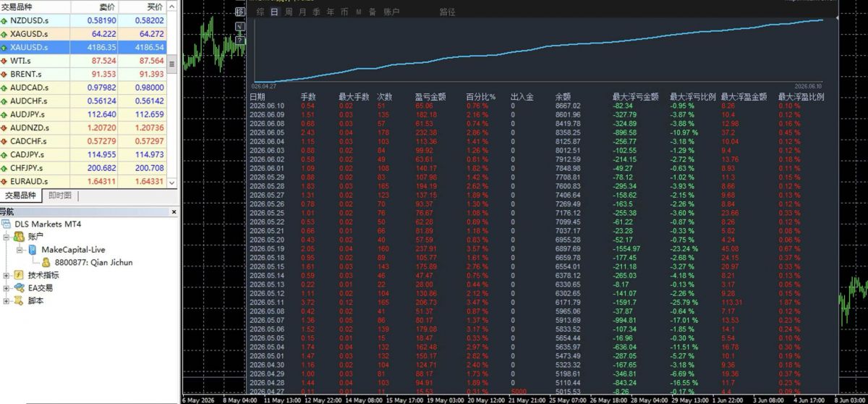Click the 技术指标 indicator icon
Screen dimensions: 868x404
19,275
